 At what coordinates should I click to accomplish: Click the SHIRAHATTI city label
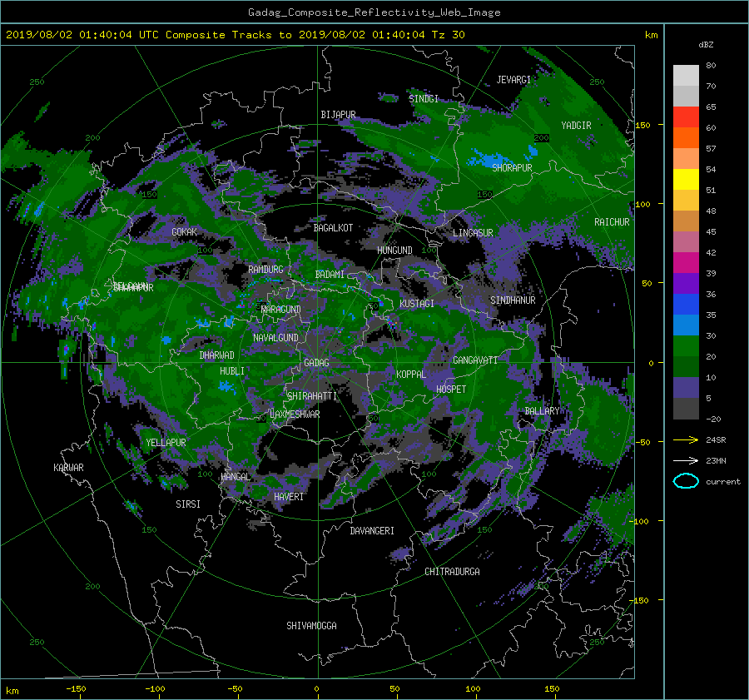pyautogui.click(x=312, y=396)
